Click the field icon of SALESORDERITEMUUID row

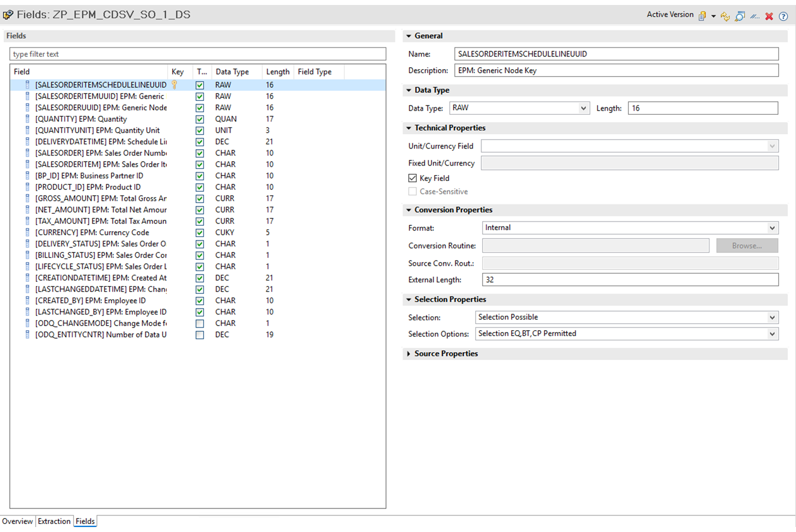pyautogui.click(x=27, y=96)
